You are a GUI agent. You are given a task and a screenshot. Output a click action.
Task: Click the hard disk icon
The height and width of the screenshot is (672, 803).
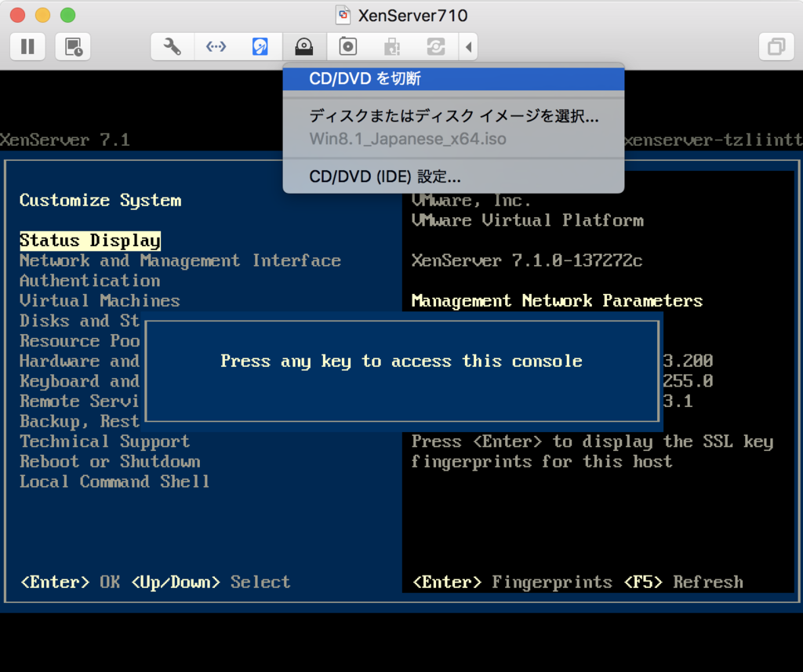point(260,46)
